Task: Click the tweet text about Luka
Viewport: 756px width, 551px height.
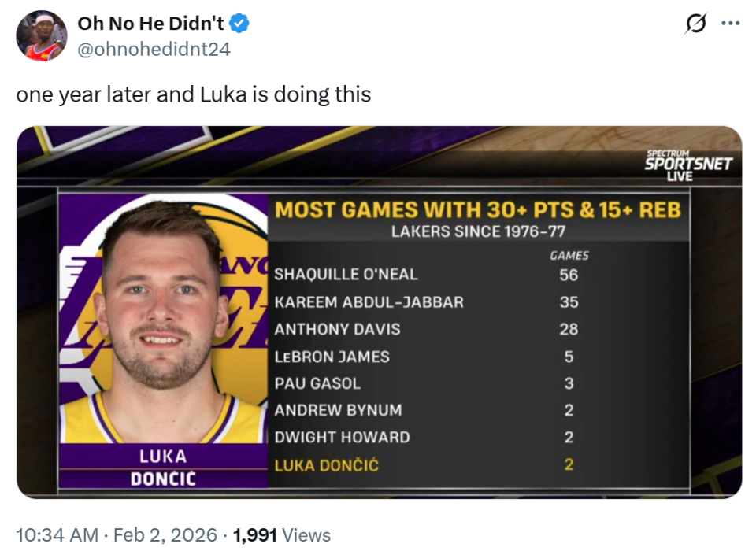Action: point(194,94)
